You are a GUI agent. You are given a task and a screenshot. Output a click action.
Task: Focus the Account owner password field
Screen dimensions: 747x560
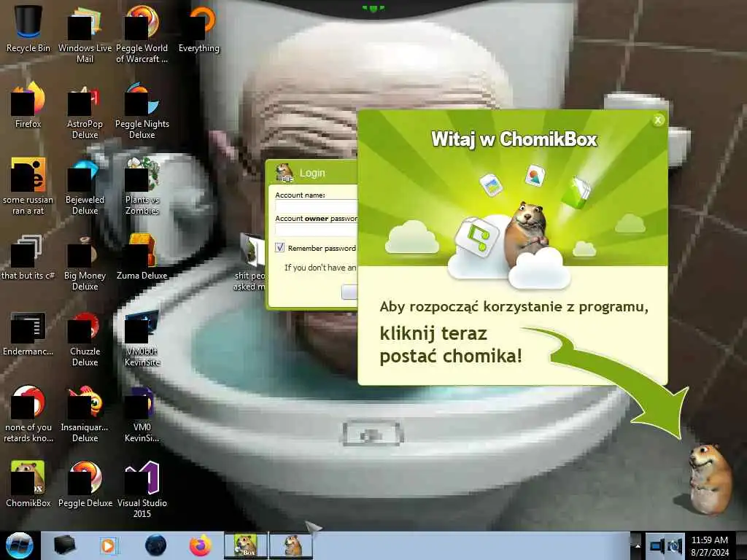point(317,230)
